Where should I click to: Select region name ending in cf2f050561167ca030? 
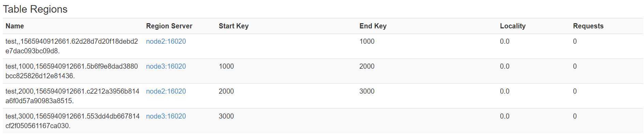coord(72,121)
